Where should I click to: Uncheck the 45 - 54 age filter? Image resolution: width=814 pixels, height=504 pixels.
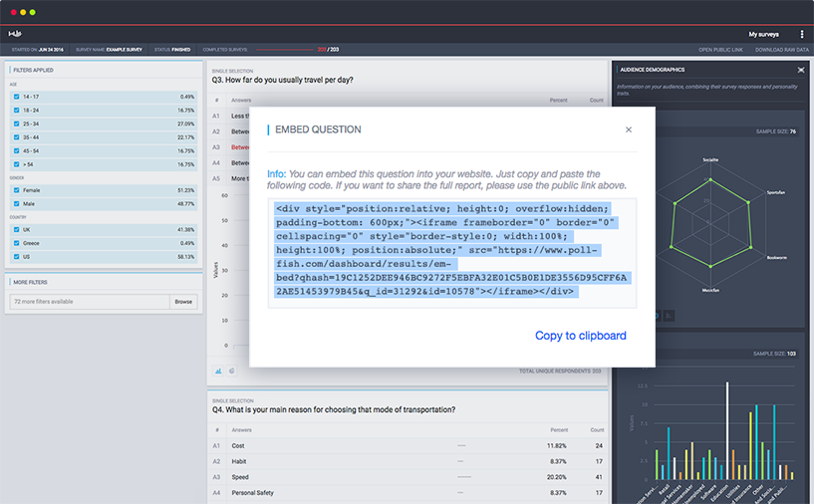click(x=17, y=150)
